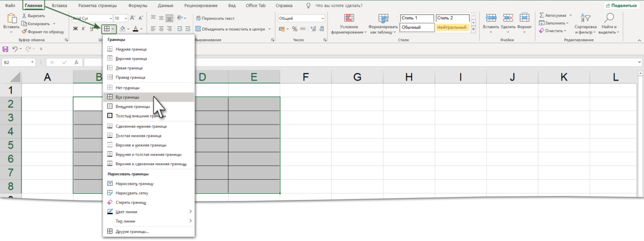The width and height of the screenshot is (644, 241).
Task: Select 'Все границы' from borders menu
Action: pos(127,97)
